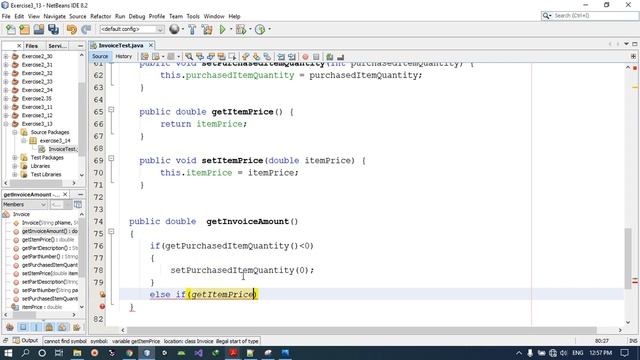The image size is (640, 360).
Task: Click the Stop Macro Recording icon
Action: pyautogui.click(x=316, y=57)
